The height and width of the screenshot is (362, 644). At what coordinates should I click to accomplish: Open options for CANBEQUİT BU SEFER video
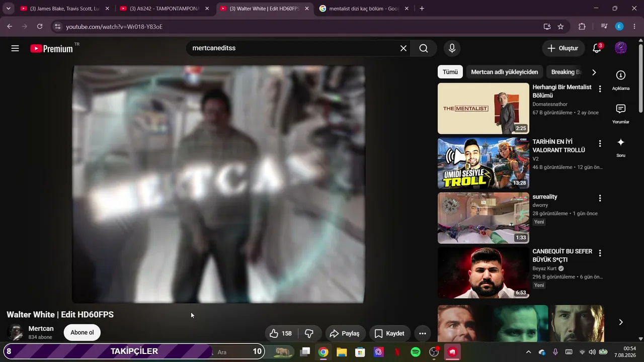pyautogui.click(x=600, y=253)
